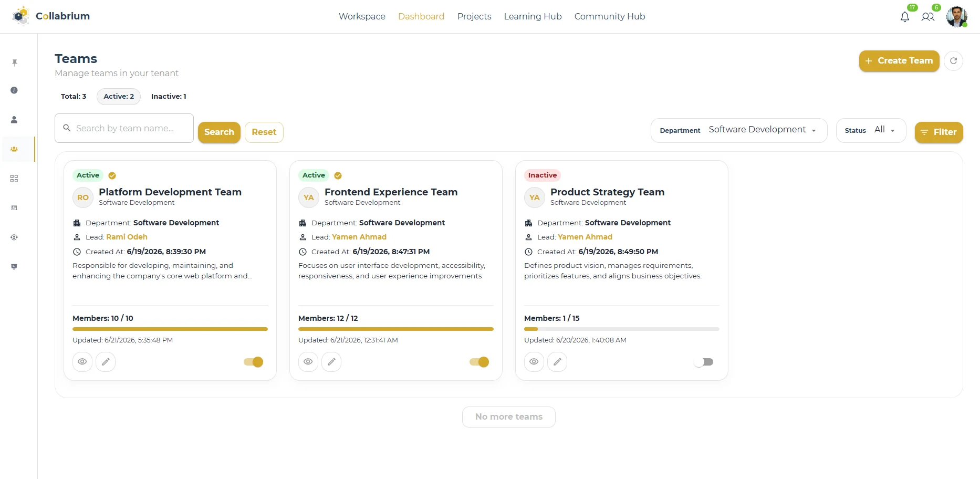Select the Active: 2 chip
Viewport: 980px width, 479px height.
tap(119, 97)
